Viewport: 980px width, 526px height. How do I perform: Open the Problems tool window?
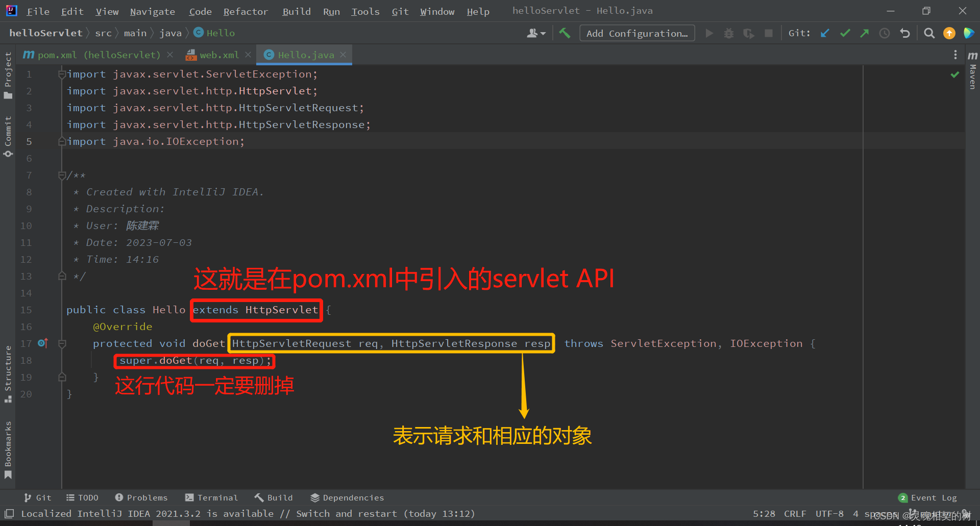click(x=141, y=497)
